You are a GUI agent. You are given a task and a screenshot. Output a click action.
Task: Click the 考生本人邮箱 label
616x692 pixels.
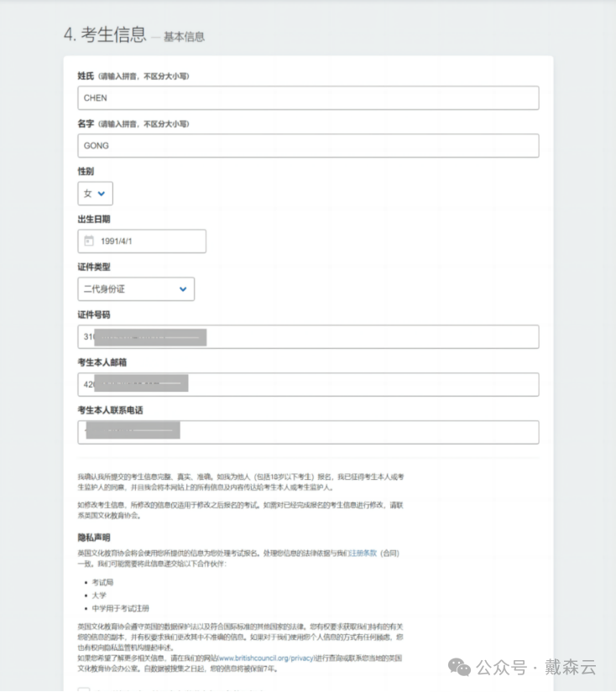tap(102, 362)
